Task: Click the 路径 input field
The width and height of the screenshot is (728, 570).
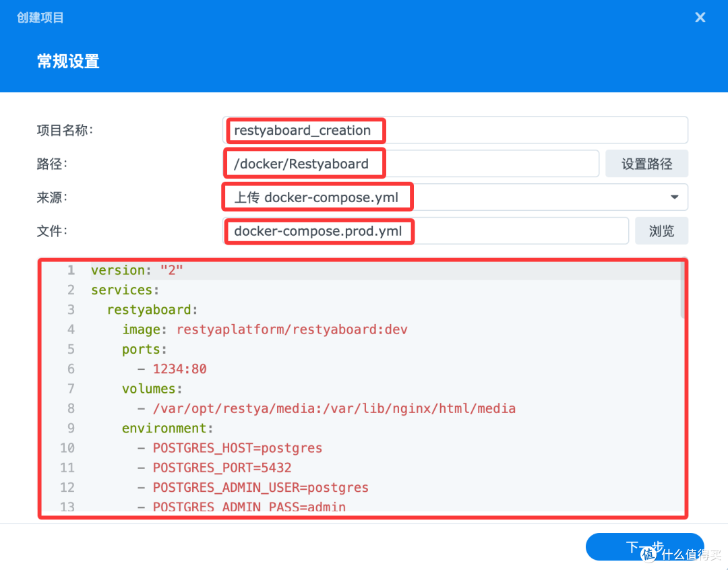Action: pyautogui.click(x=411, y=164)
